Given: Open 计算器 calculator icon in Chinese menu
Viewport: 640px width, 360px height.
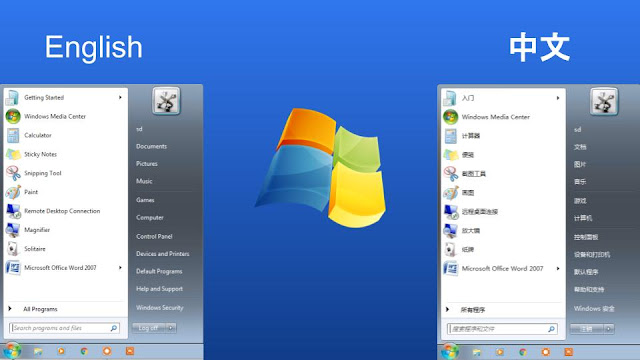Looking at the screenshot, I should (x=451, y=136).
